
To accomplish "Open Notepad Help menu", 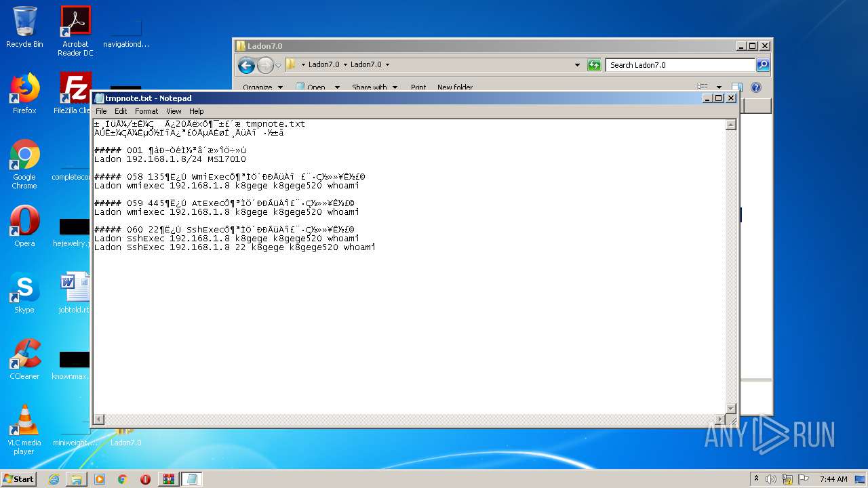I will [x=196, y=111].
